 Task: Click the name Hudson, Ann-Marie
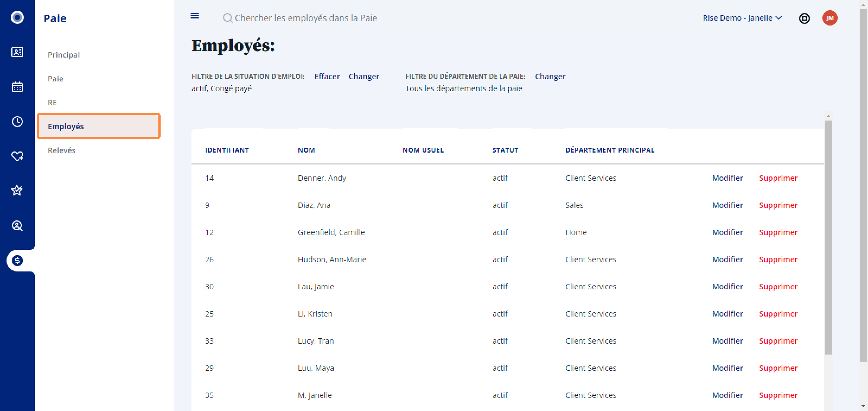(x=332, y=259)
